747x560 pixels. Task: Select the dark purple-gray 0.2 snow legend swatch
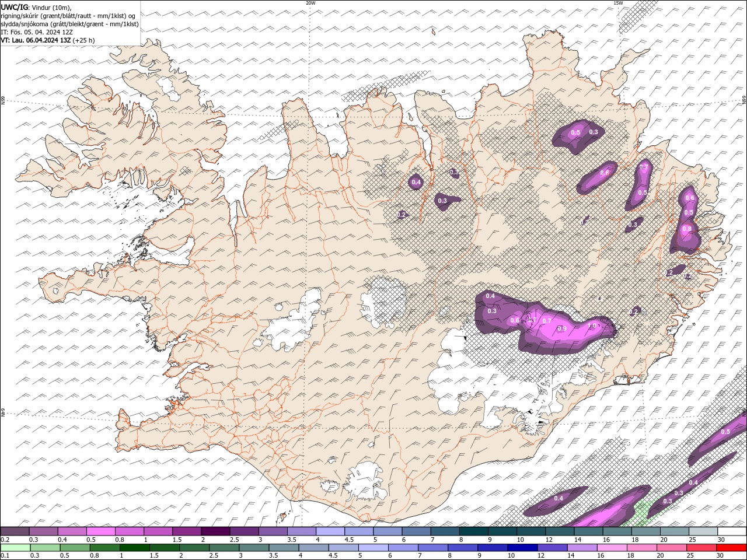[15, 531]
